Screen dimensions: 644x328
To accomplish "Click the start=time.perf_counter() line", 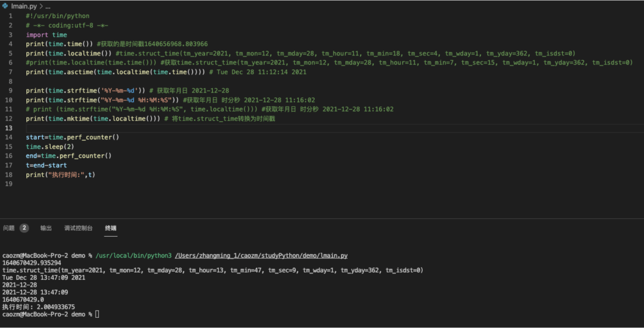I will click(x=73, y=137).
